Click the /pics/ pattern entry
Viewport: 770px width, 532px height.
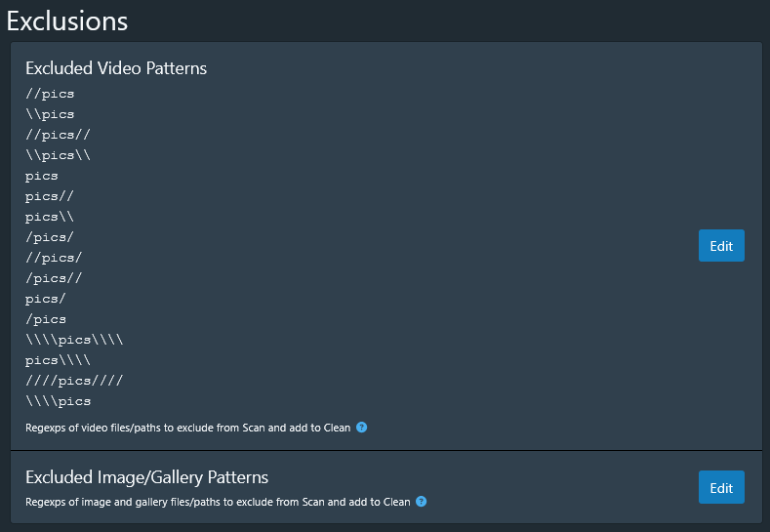coord(50,237)
